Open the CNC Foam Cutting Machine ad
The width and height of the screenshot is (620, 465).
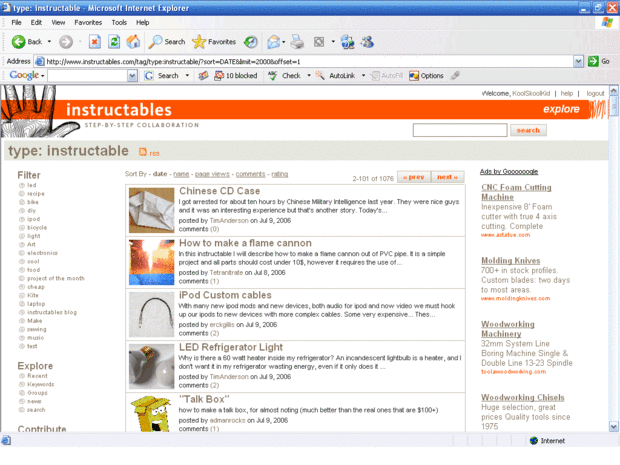click(x=516, y=192)
